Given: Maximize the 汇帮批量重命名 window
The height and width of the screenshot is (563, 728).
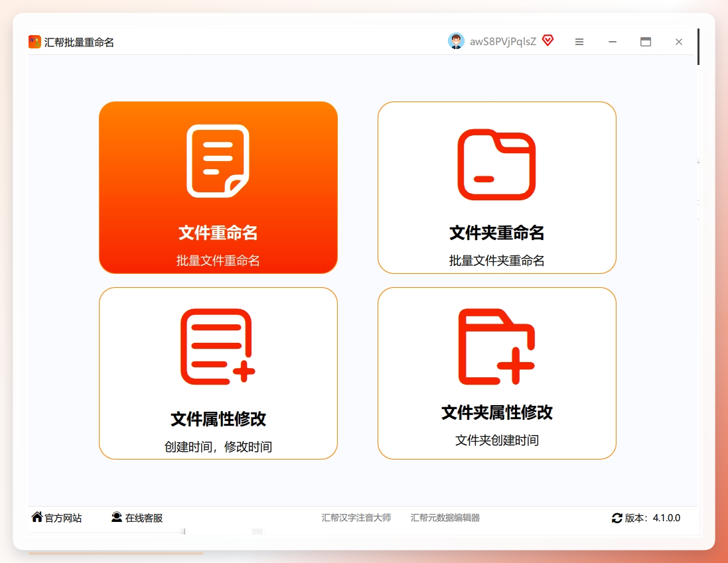Looking at the screenshot, I should pos(645,42).
